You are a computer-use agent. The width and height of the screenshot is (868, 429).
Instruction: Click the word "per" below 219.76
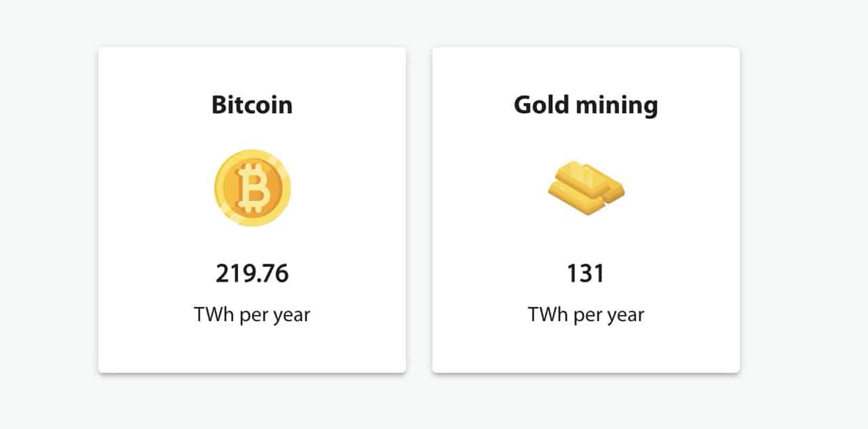[x=254, y=316]
